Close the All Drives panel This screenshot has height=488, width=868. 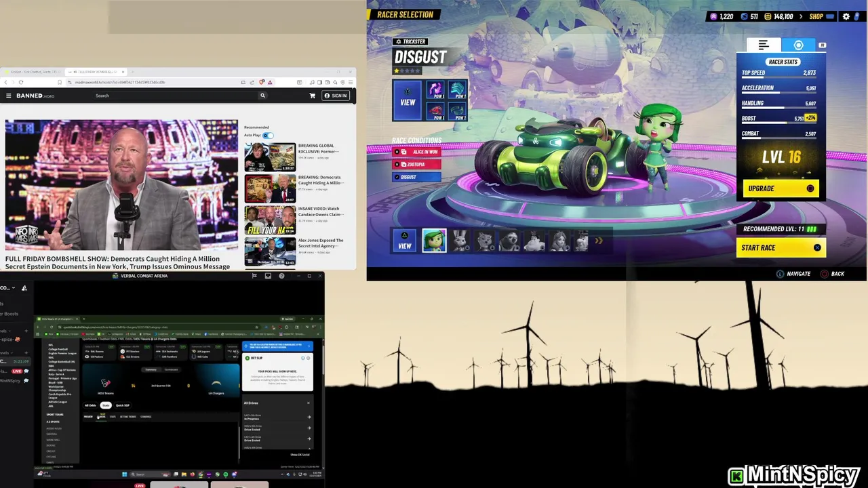click(x=308, y=403)
